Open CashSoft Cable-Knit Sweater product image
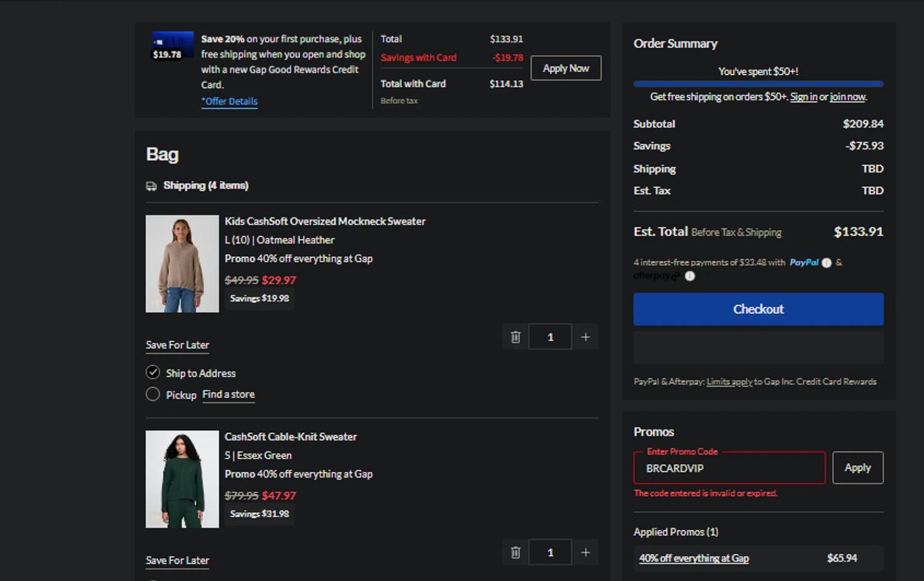The width and height of the screenshot is (924, 581). click(x=182, y=479)
